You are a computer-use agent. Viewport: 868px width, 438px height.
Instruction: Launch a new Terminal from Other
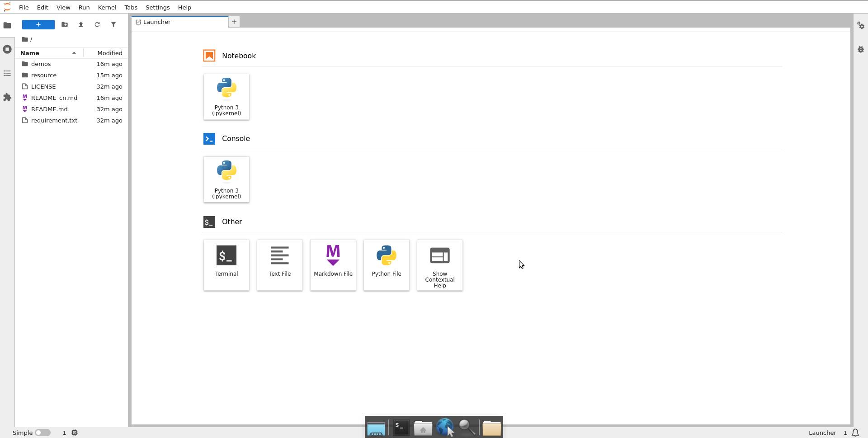(x=226, y=265)
